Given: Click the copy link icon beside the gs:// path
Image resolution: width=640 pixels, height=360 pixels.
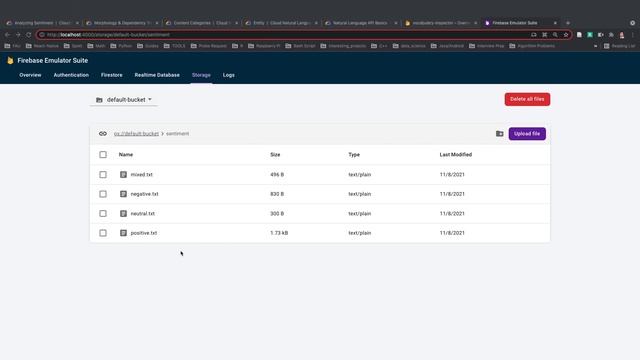Looking at the screenshot, I should pos(103,133).
